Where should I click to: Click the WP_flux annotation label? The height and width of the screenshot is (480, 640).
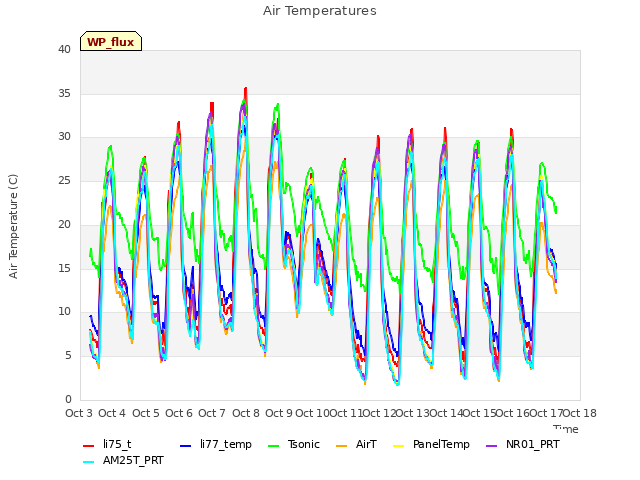click(x=111, y=42)
